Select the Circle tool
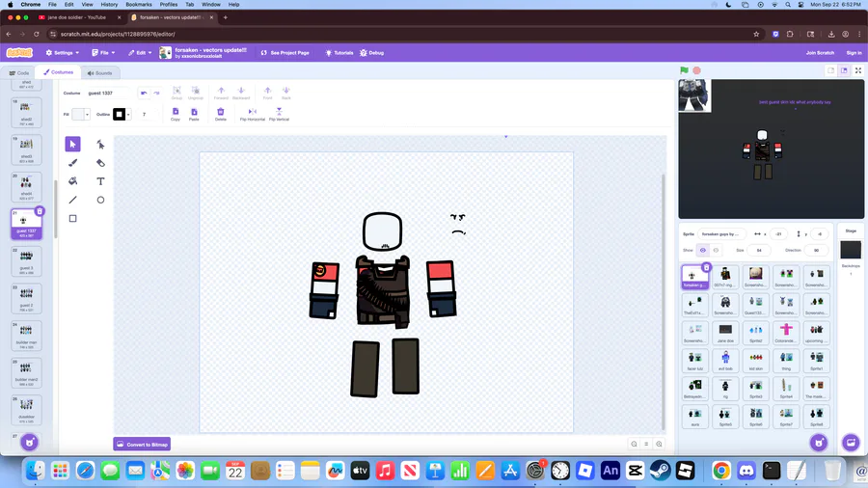 click(x=100, y=200)
